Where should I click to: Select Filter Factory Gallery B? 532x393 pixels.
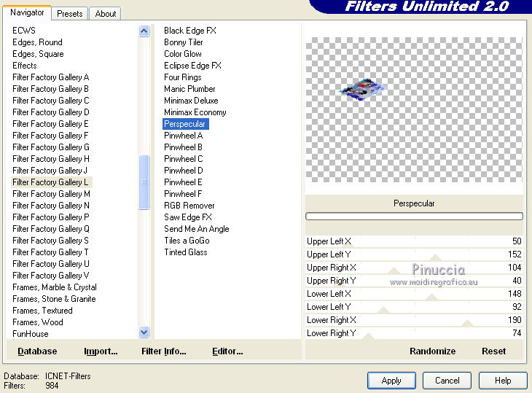click(50, 89)
